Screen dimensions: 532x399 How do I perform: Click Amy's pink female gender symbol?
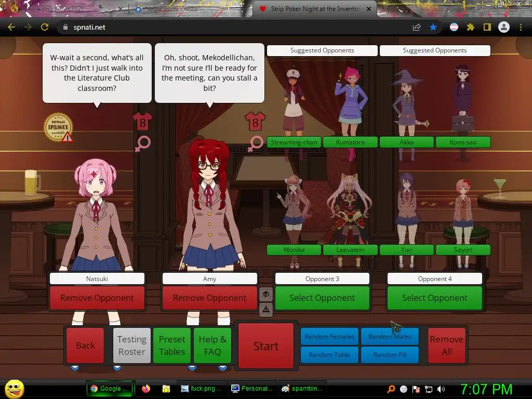255,144
